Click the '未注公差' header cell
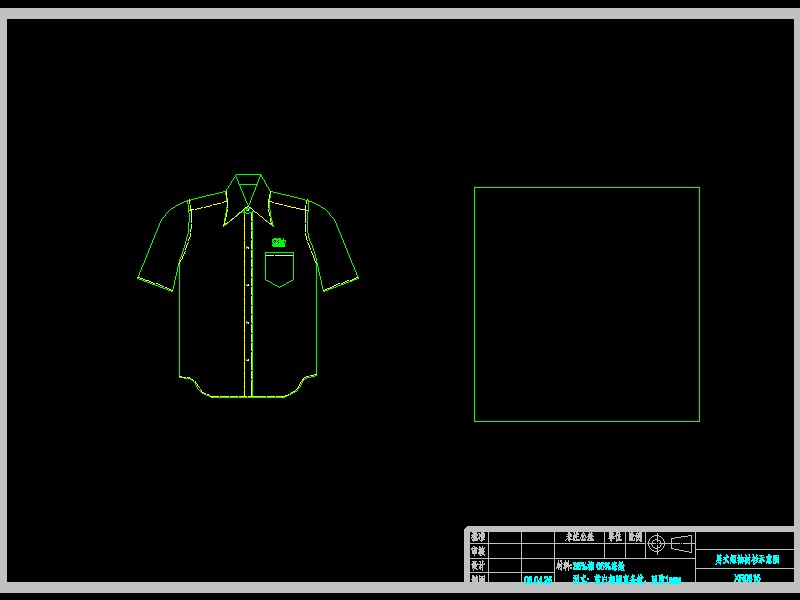Image resolution: width=800 pixels, height=600 pixels. pyautogui.click(x=580, y=537)
